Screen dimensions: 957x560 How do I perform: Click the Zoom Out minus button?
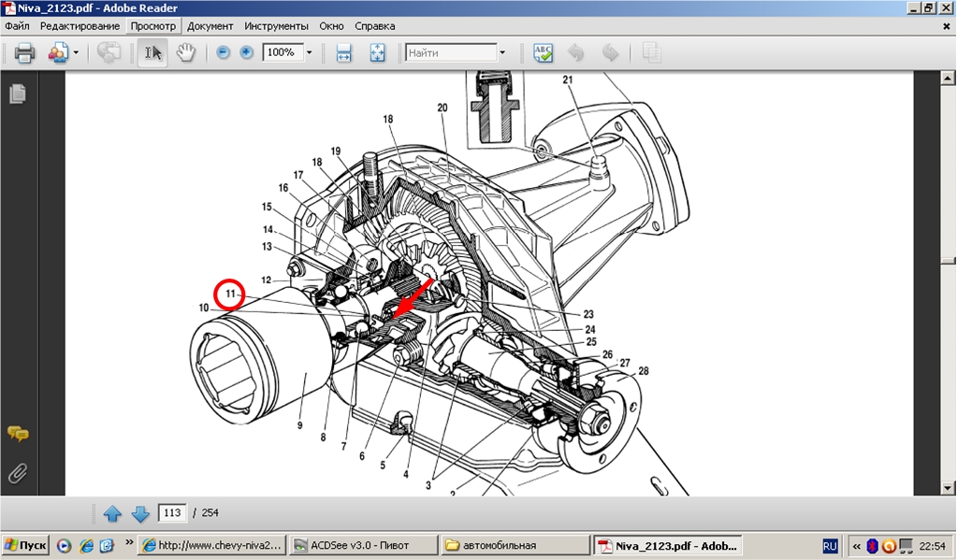[x=224, y=53]
